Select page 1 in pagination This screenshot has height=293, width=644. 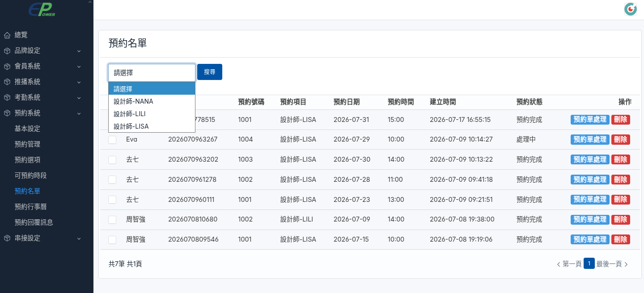[x=589, y=264]
